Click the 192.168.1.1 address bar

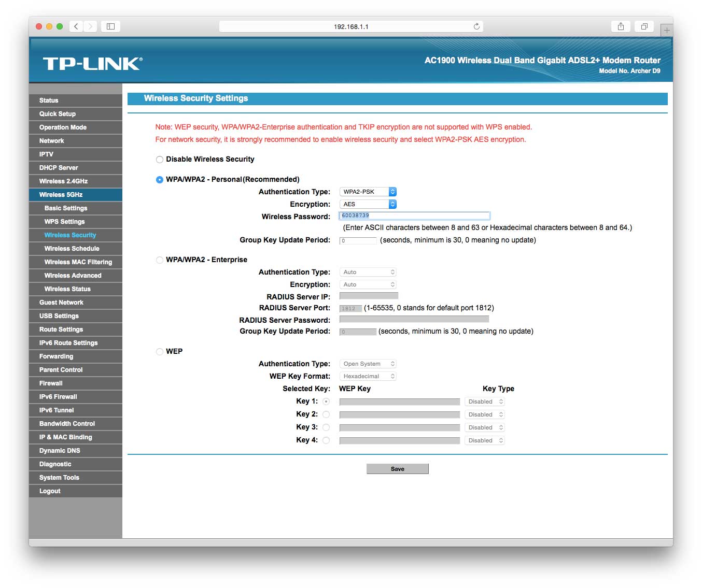(x=351, y=26)
